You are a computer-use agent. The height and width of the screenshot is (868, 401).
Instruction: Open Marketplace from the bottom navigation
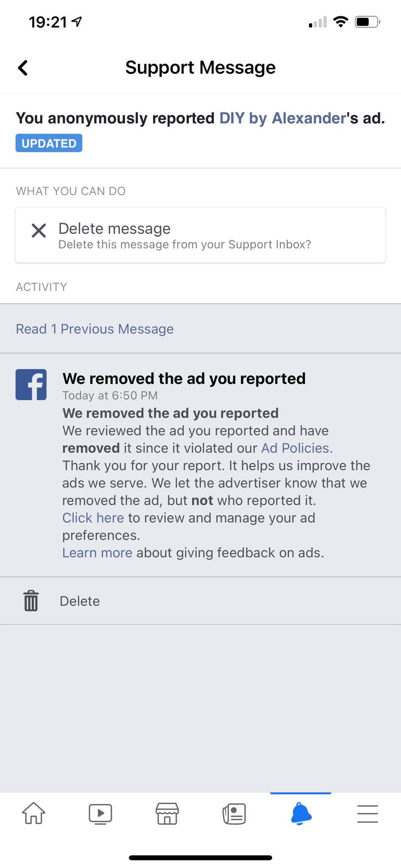(x=167, y=813)
